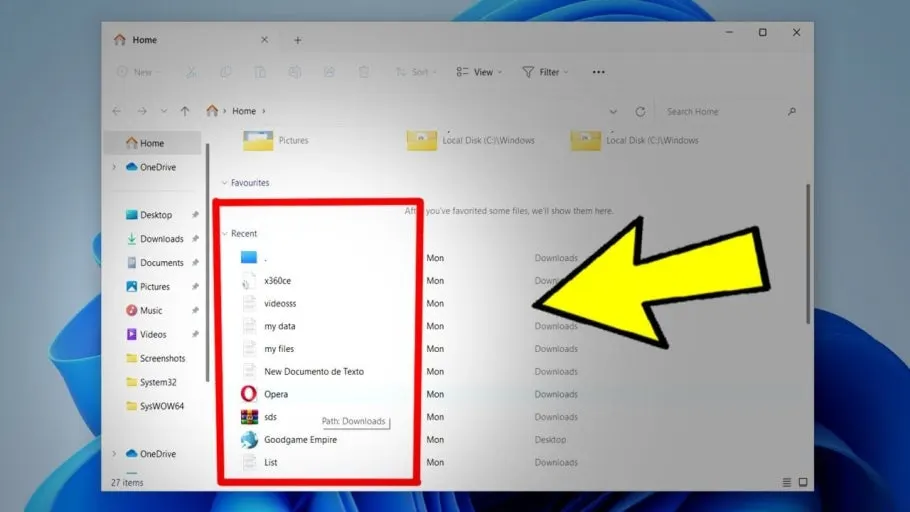
Task: Collapse the Favourites section
Action: (x=225, y=183)
